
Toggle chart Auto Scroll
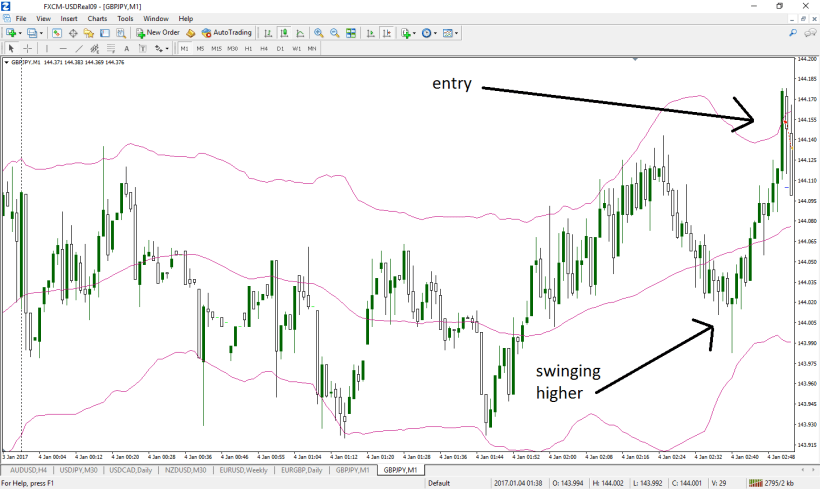pos(370,33)
